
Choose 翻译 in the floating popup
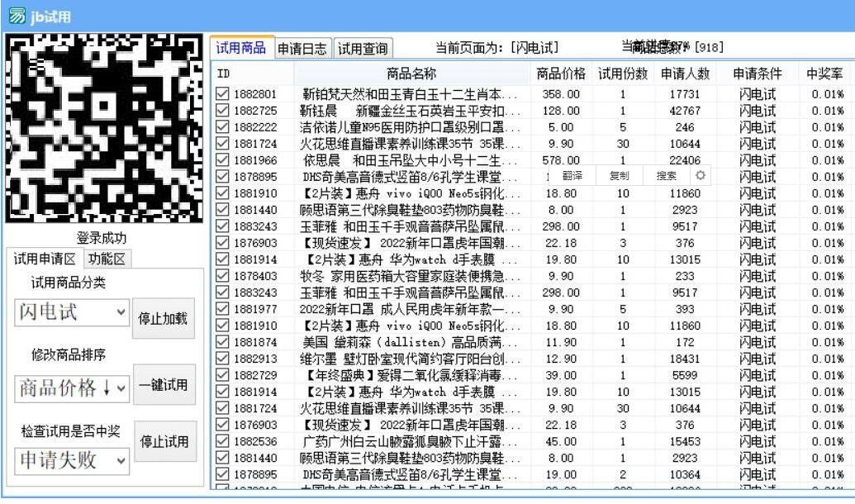point(572,175)
